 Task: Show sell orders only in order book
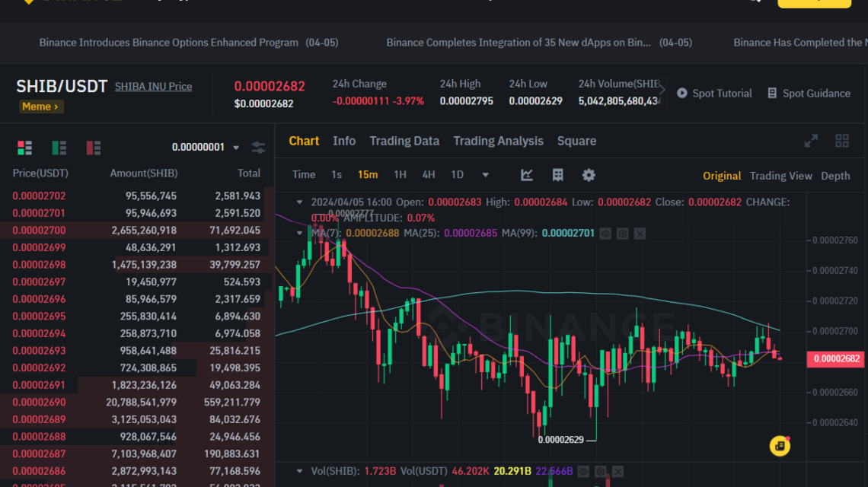tap(94, 148)
